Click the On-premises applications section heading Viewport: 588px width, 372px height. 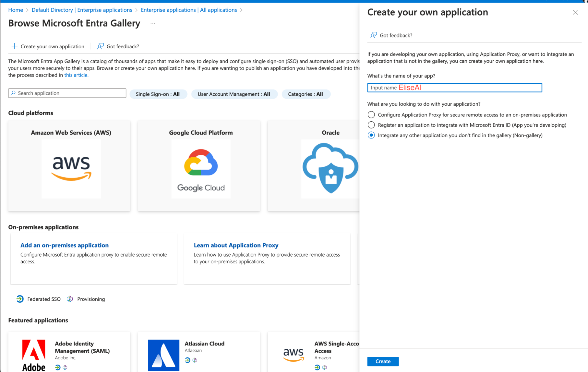click(43, 227)
